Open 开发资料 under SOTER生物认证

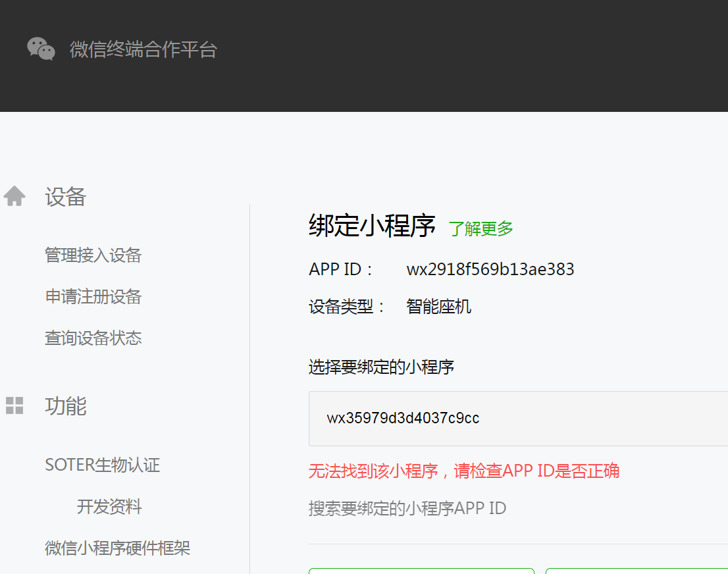tap(109, 507)
